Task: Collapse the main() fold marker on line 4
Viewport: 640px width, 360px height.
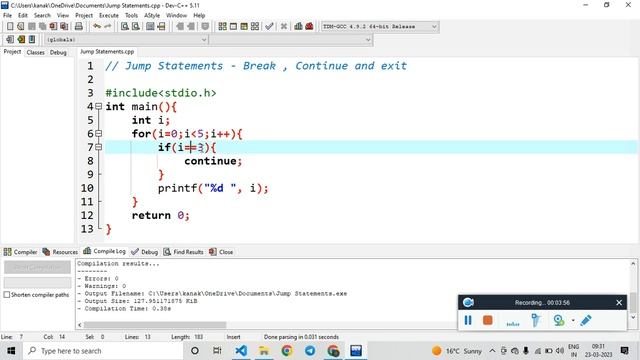Action: click(98, 107)
